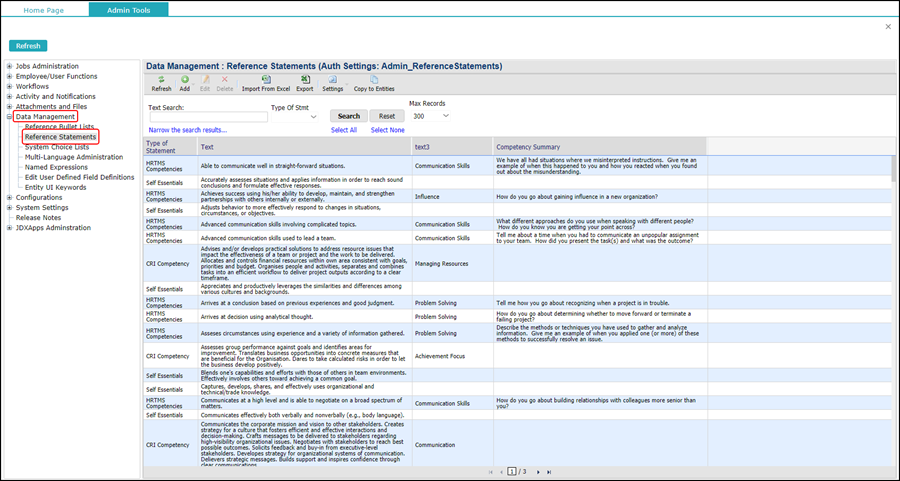Open System Choice Lists in tree
This screenshot has height=481, width=900.
click(x=57, y=147)
